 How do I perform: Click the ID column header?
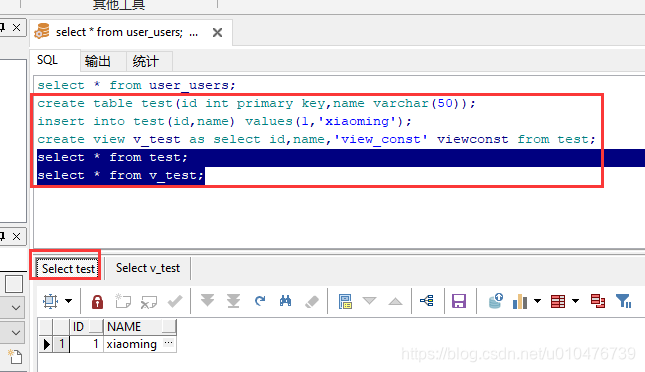[x=86, y=327]
